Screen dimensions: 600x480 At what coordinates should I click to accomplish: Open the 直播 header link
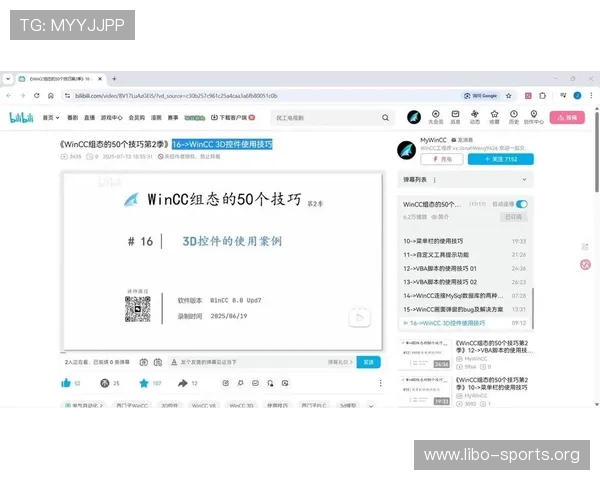pos(89,118)
